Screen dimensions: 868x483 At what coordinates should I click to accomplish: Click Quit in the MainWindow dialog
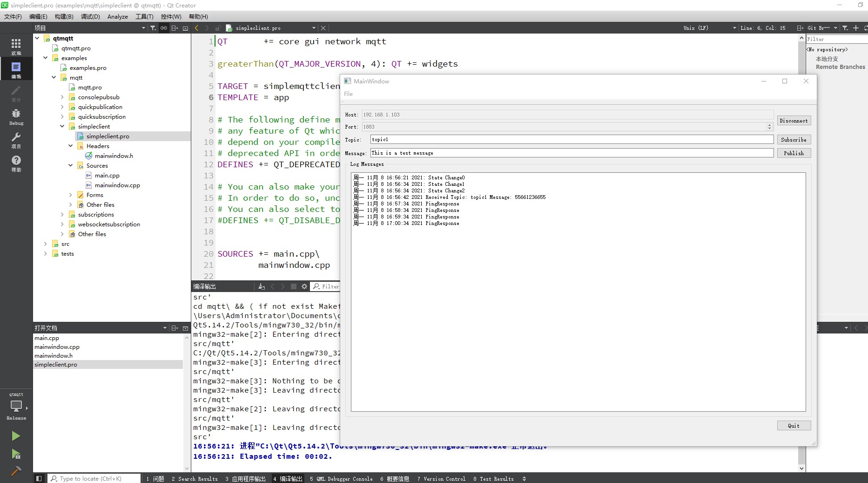[794, 425]
